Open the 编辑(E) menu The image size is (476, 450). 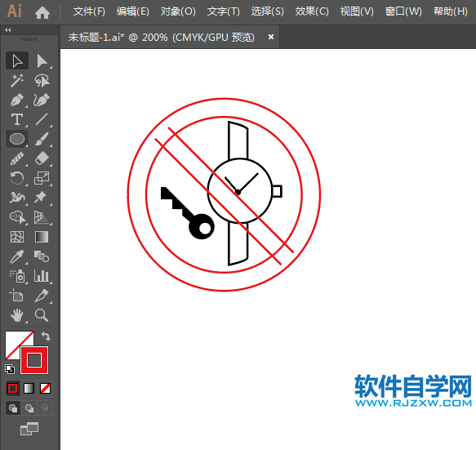tap(133, 11)
